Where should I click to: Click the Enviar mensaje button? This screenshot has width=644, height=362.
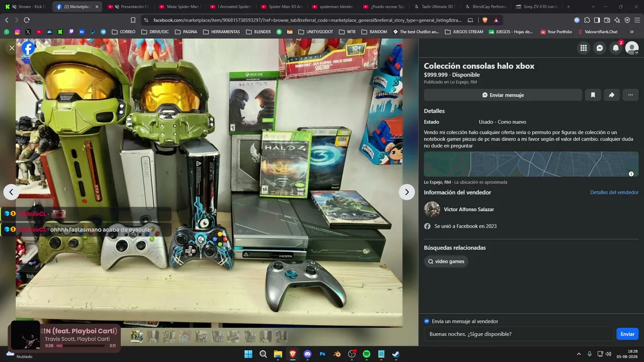503,95
